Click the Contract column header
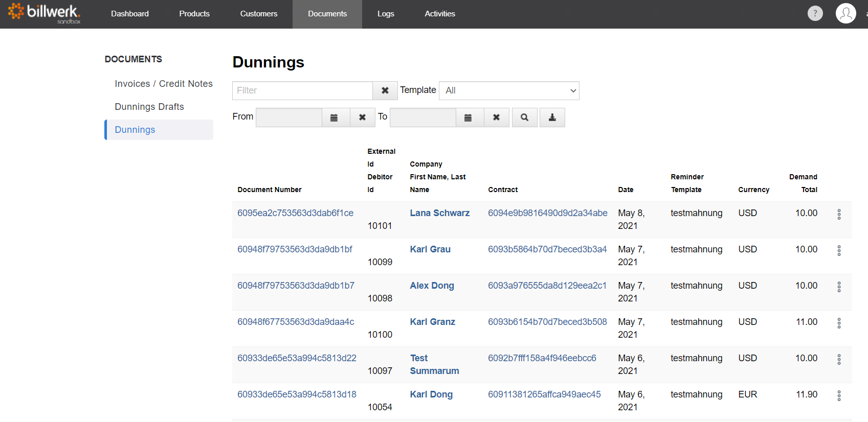Viewport: 868px width, 422px height. click(503, 190)
